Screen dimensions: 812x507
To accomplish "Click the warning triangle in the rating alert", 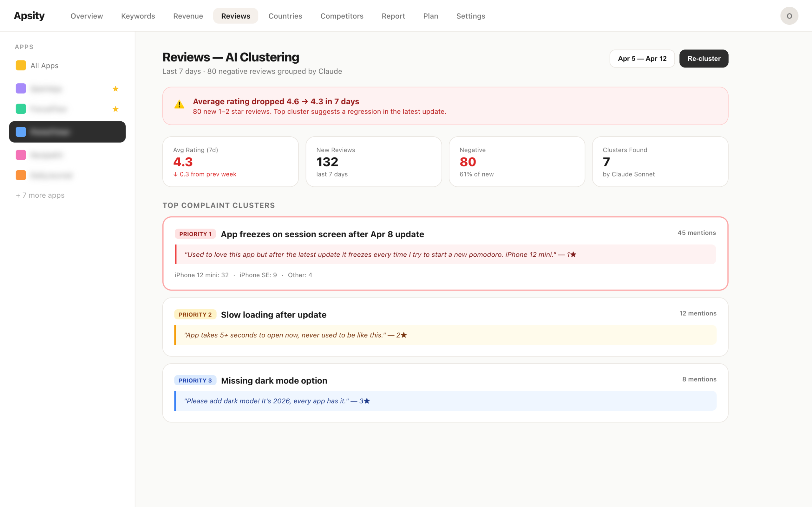I will point(179,104).
